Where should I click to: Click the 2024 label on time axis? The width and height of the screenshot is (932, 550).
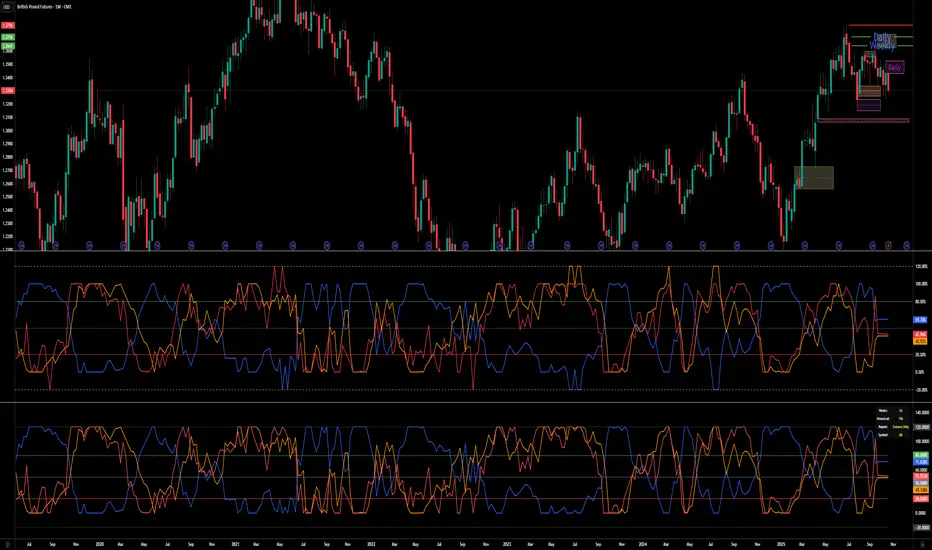tap(643, 544)
